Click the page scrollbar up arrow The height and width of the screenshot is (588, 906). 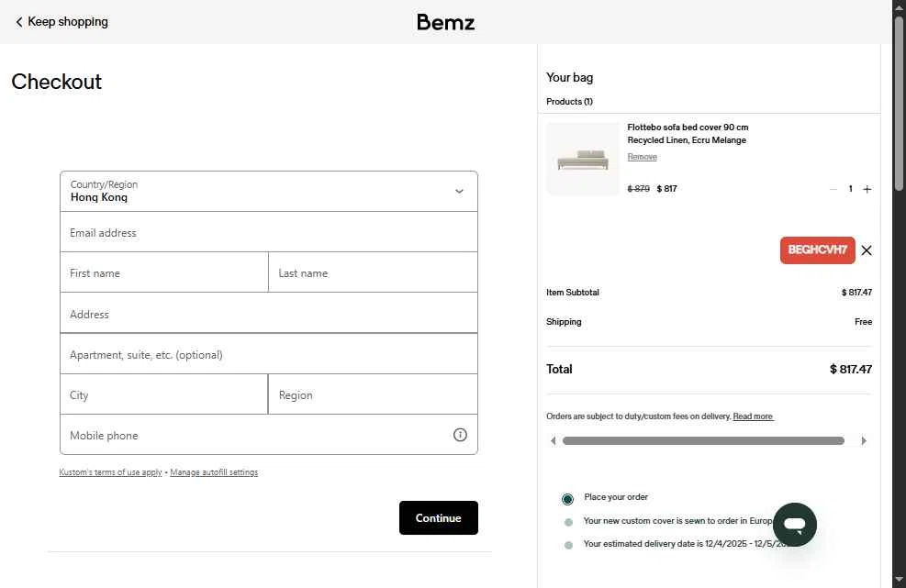point(899,7)
